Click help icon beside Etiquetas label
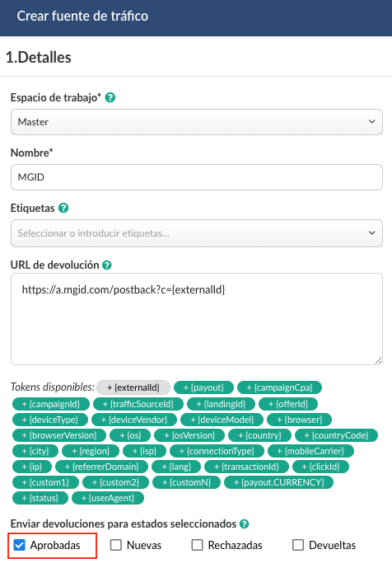Viewport: 392px width, 568px height. coord(63,208)
